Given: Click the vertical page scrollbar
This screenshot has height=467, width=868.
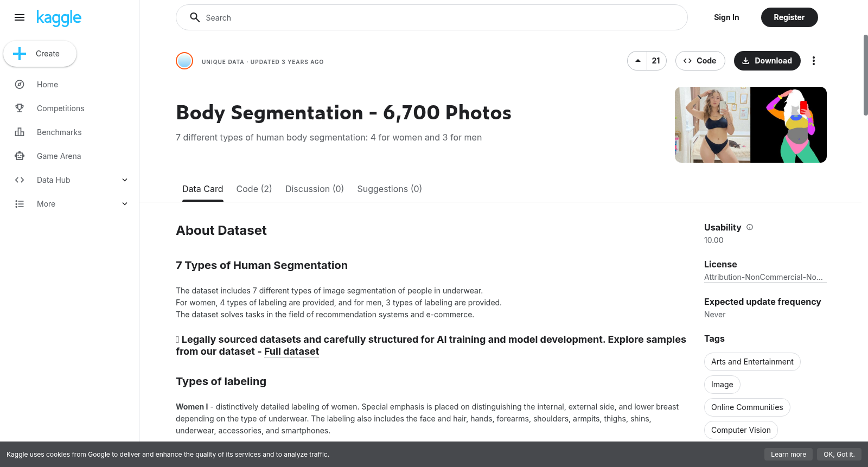Looking at the screenshot, I should pos(865,75).
